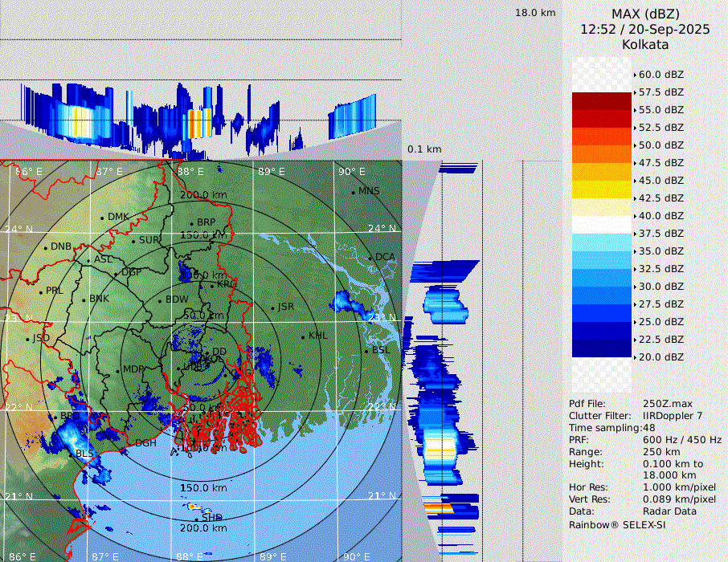Click the 12:52 / 20-Sep-2025 timestamp
This screenshot has height=562, width=728.
(644, 29)
